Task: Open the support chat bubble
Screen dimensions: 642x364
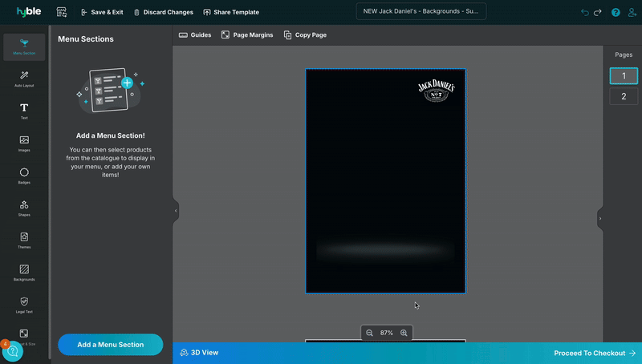Action: 12,351
